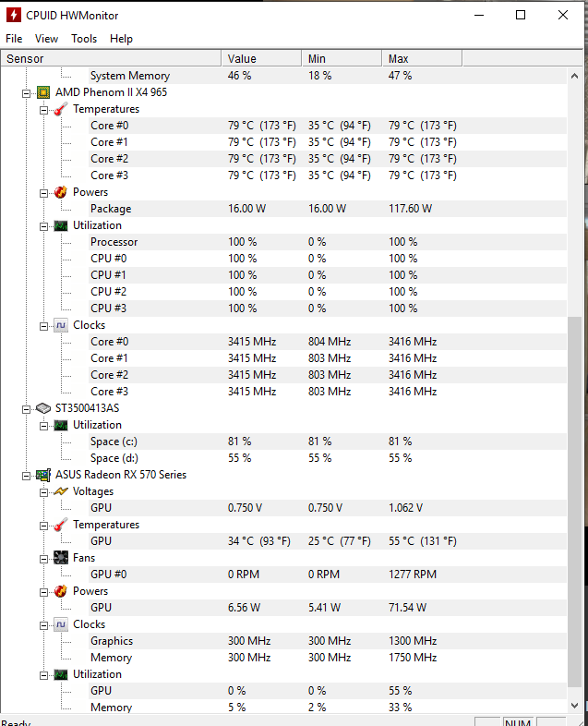
Task: Click the GPU Fans fan icon
Action: click(x=60, y=558)
